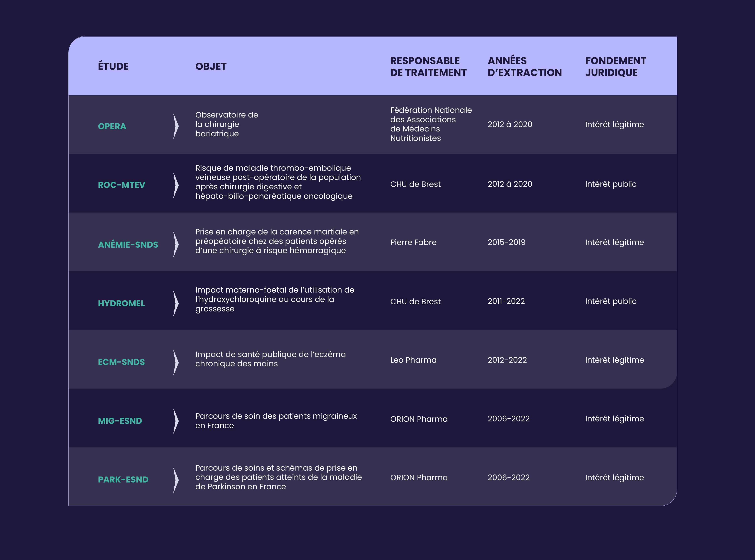Click Pierre Fabre in responsable column
This screenshot has width=755, height=560.
pyautogui.click(x=413, y=242)
